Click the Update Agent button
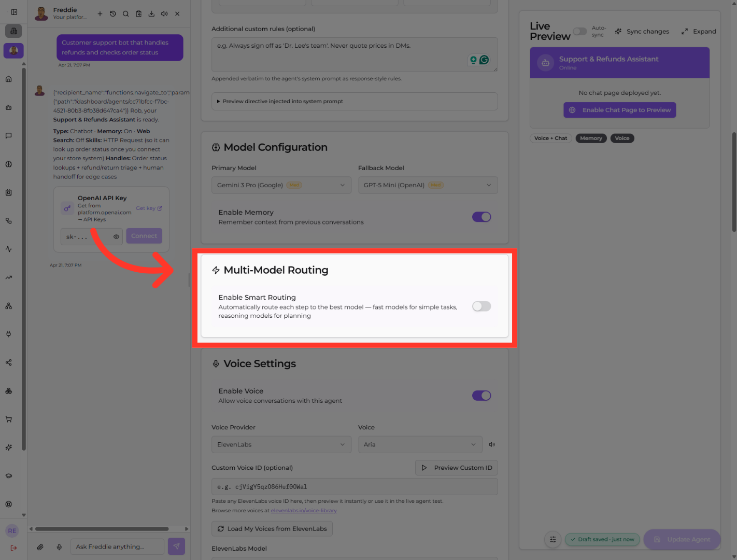The height and width of the screenshot is (560, 737). tap(682, 539)
